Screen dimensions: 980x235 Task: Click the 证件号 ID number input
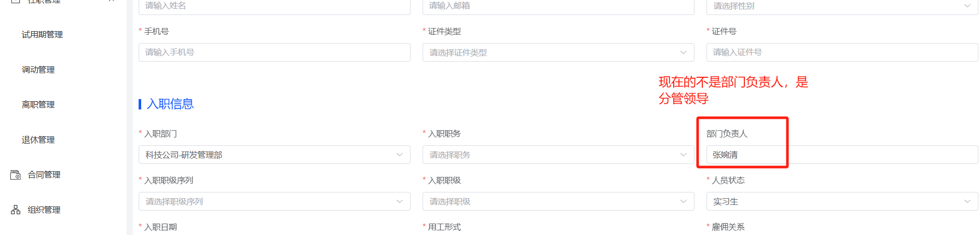click(x=841, y=52)
